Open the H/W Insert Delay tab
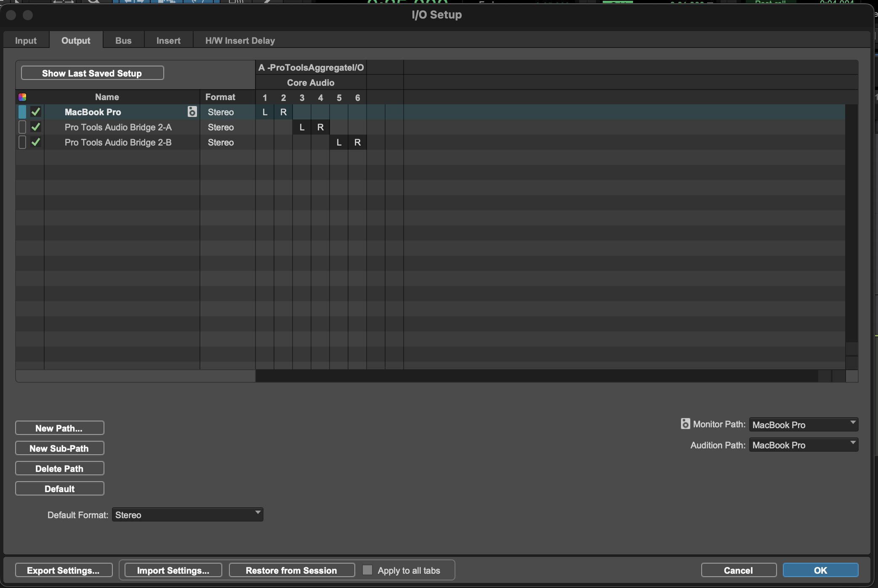This screenshot has height=588, width=878. (240, 40)
